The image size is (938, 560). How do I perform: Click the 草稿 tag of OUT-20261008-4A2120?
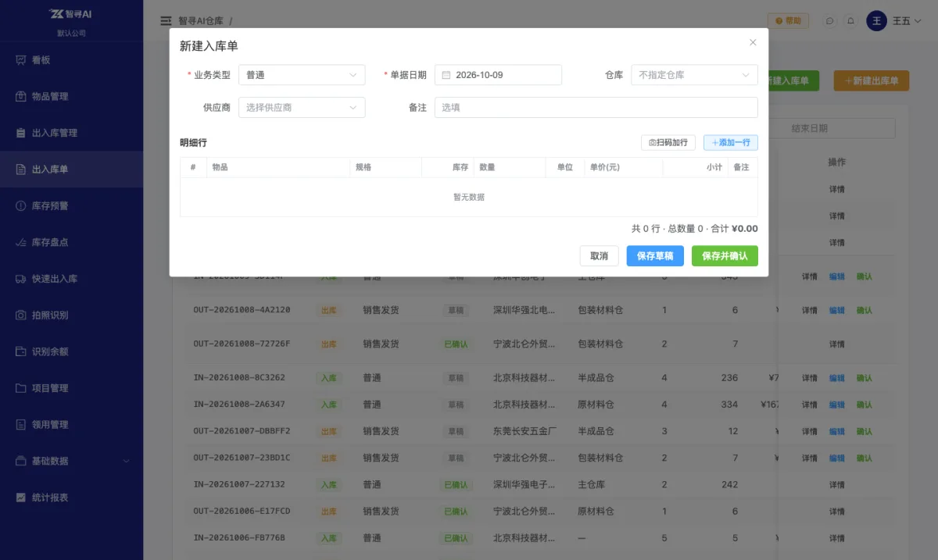454,310
